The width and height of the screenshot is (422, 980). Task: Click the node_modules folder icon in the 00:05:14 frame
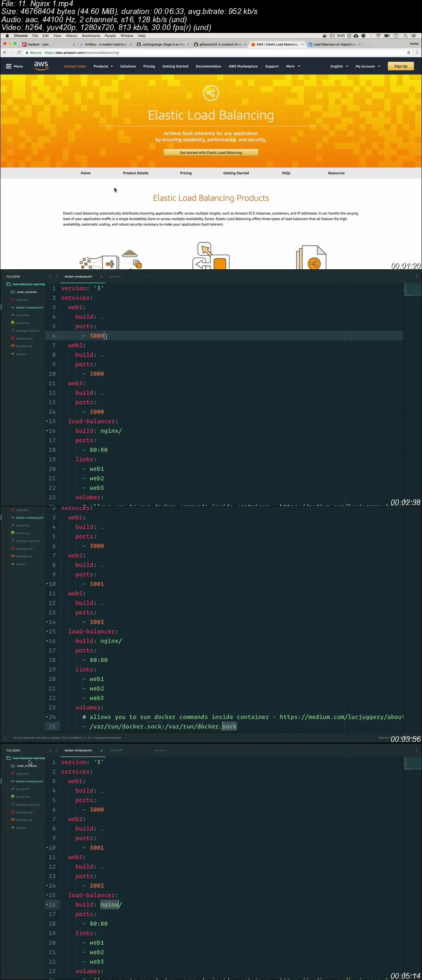[x=13, y=766]
